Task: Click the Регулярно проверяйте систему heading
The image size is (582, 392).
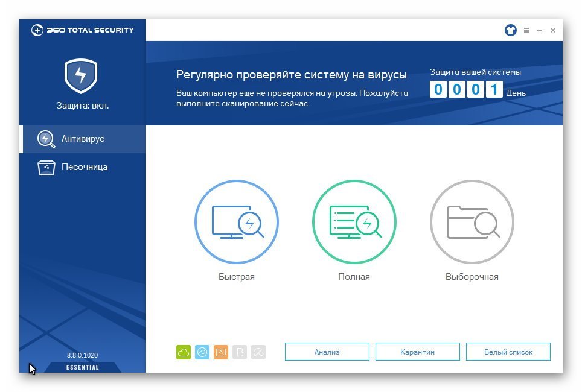Action: click(292, 75)
